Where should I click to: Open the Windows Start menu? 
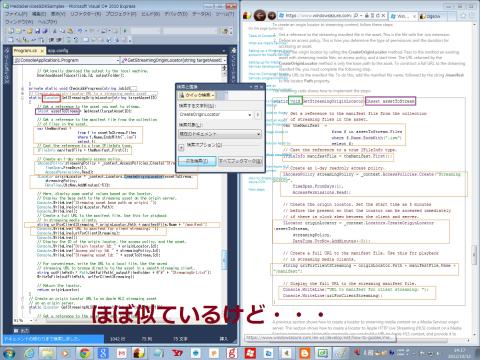(x=8, y=353)
